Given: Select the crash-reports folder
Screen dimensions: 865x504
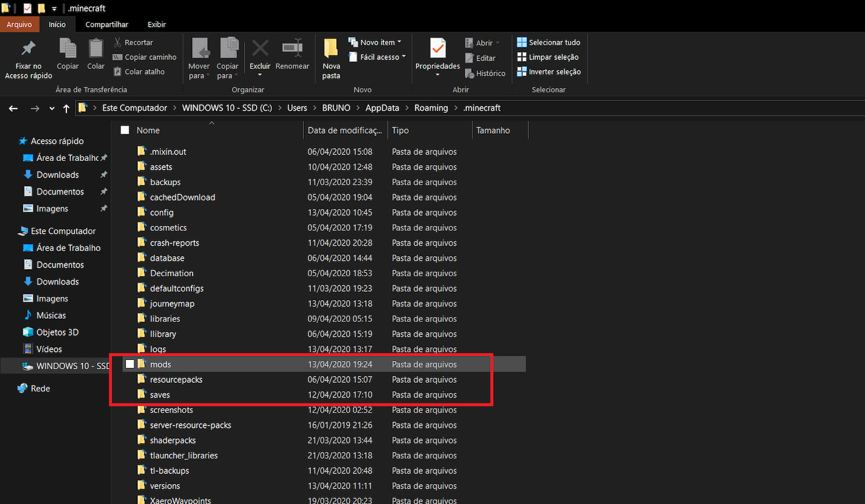Looking at the screenshot, I should coord(174,243).
